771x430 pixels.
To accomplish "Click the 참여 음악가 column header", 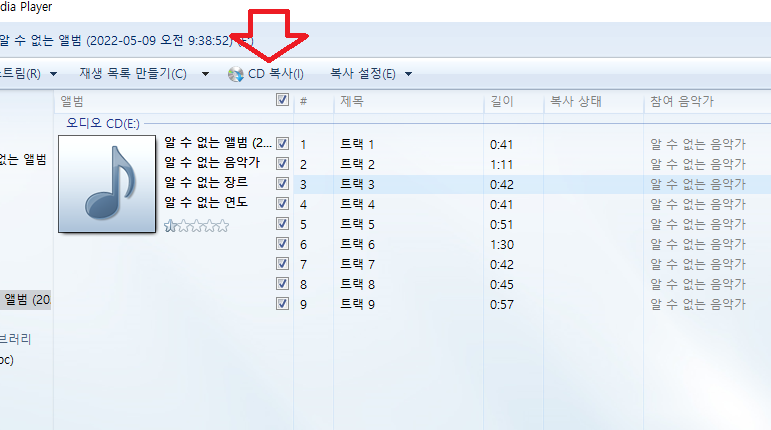I will pyautogui.click(x=681, y=101).
